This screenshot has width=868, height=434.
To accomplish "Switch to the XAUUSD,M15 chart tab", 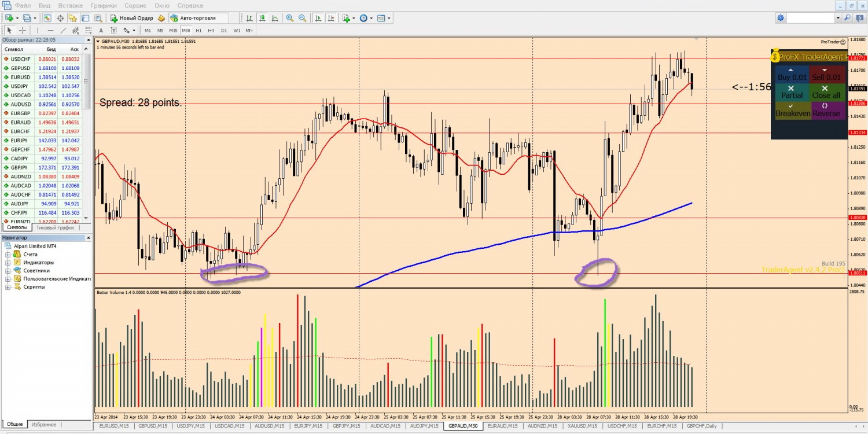I will (583, 426).
